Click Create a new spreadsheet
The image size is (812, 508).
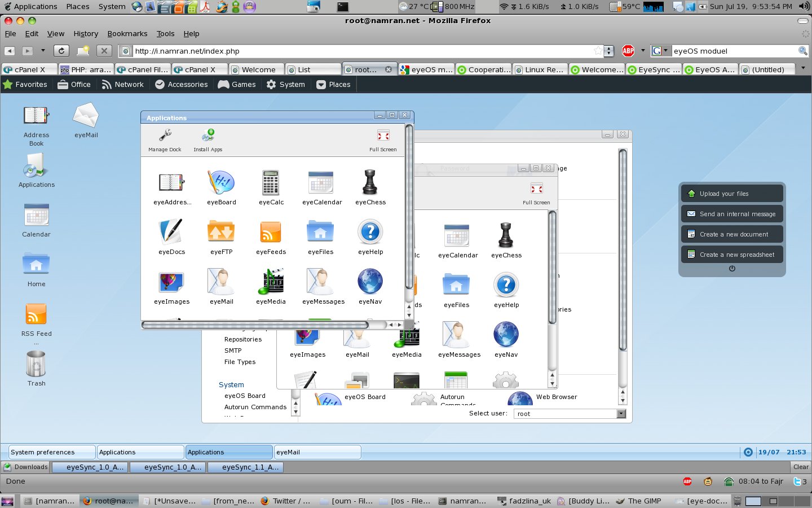tap(732, 255)
